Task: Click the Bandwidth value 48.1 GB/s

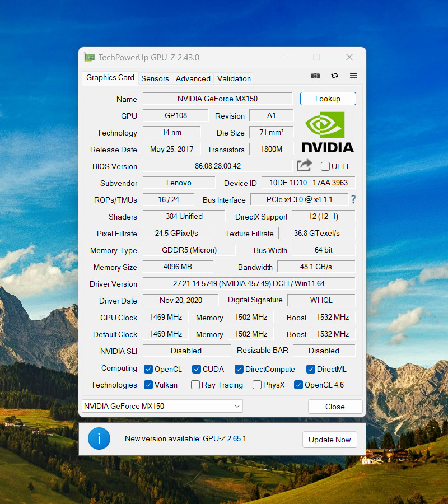Action: [x=316, y=267]
